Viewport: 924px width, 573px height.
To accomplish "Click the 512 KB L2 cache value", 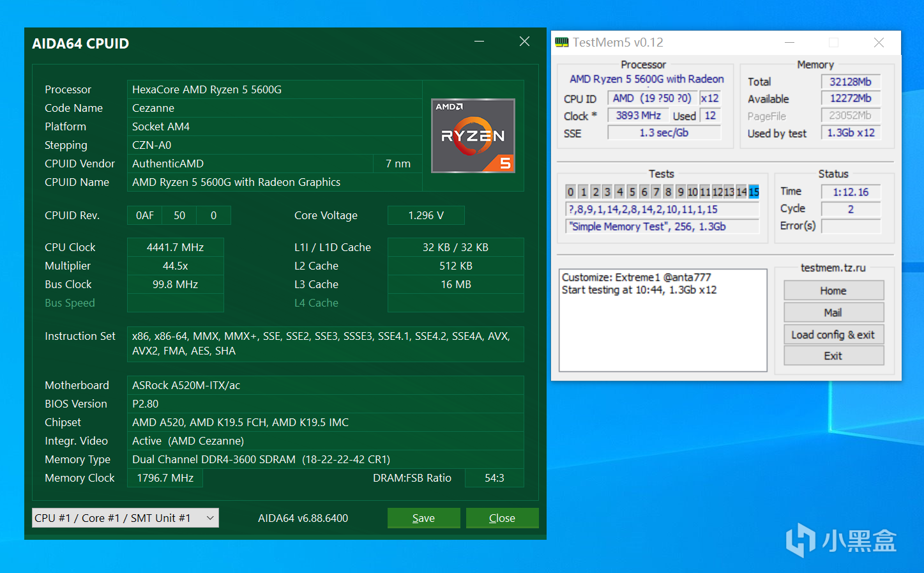I will pos(456,266).
